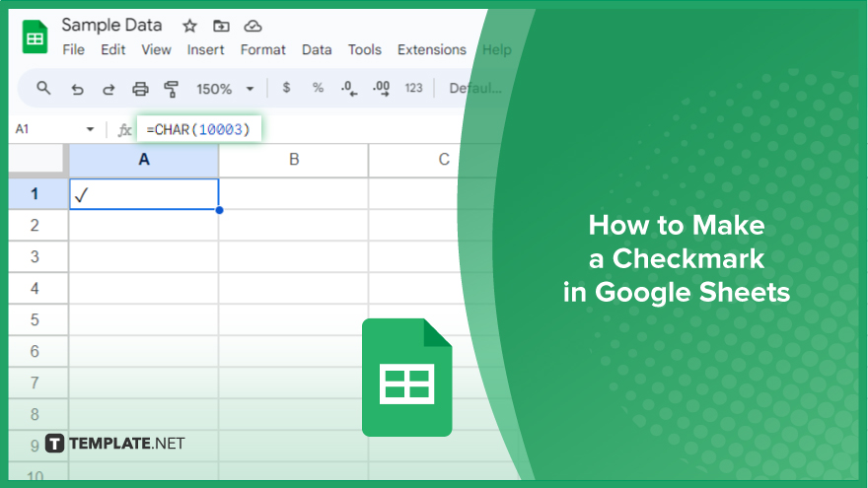Click cell A1 containing the checkmark

tap(144, 194)
